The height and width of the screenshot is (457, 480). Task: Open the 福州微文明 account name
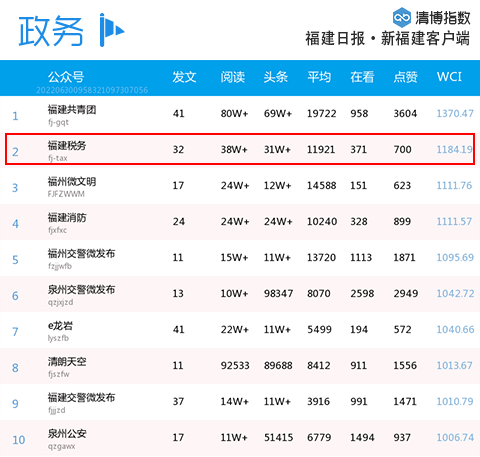[x=72, y=181]
